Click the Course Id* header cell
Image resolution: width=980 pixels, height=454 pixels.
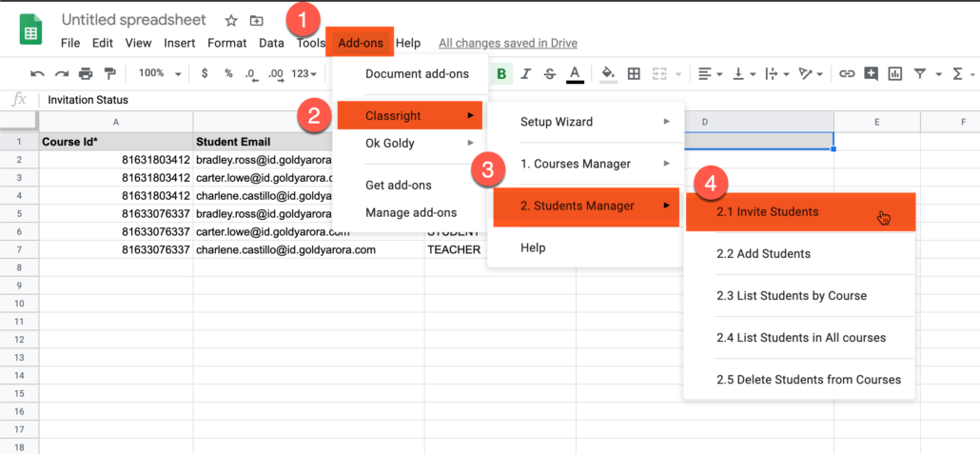point(116,141)
